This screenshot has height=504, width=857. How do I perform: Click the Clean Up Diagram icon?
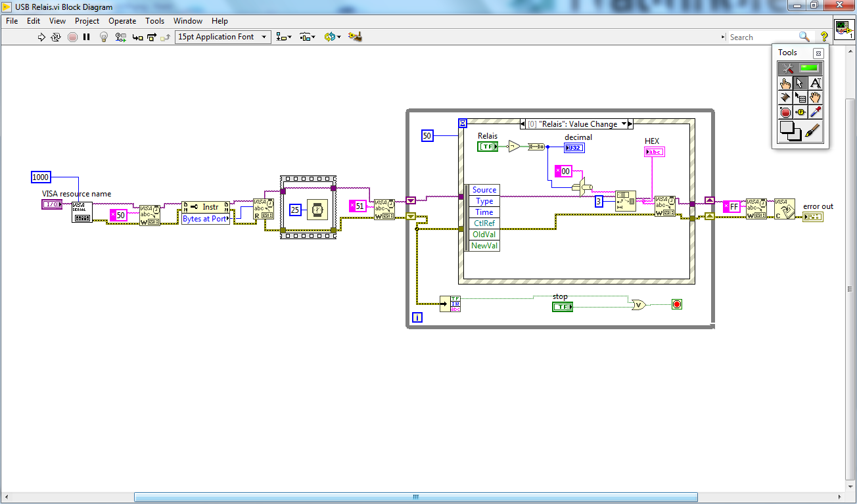pyautogui.click(x=356, y=37)
